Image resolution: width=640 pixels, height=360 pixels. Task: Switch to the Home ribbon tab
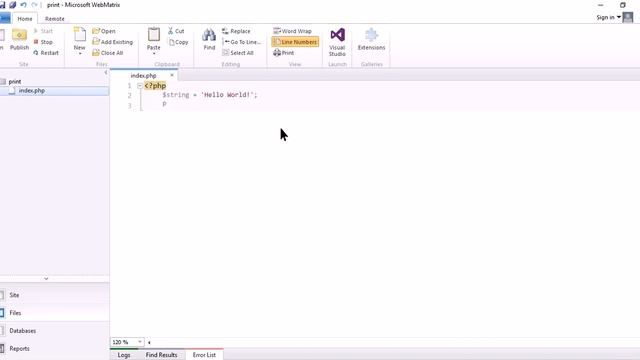tap(25, 19)
